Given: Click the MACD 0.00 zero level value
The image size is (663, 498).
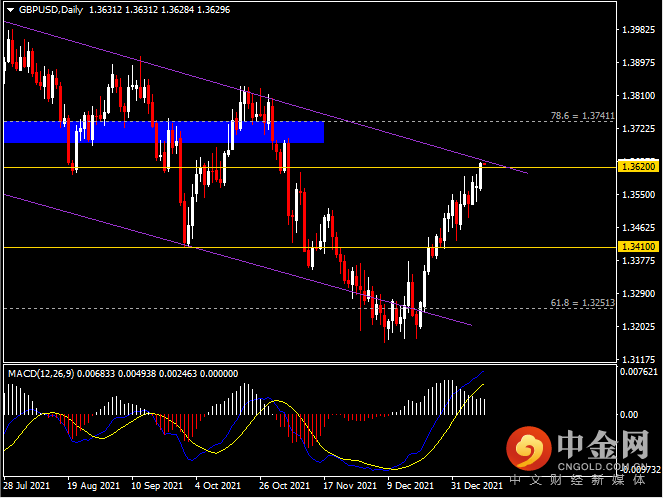Looking at the screenshot, I should click(x=629, y=415).
